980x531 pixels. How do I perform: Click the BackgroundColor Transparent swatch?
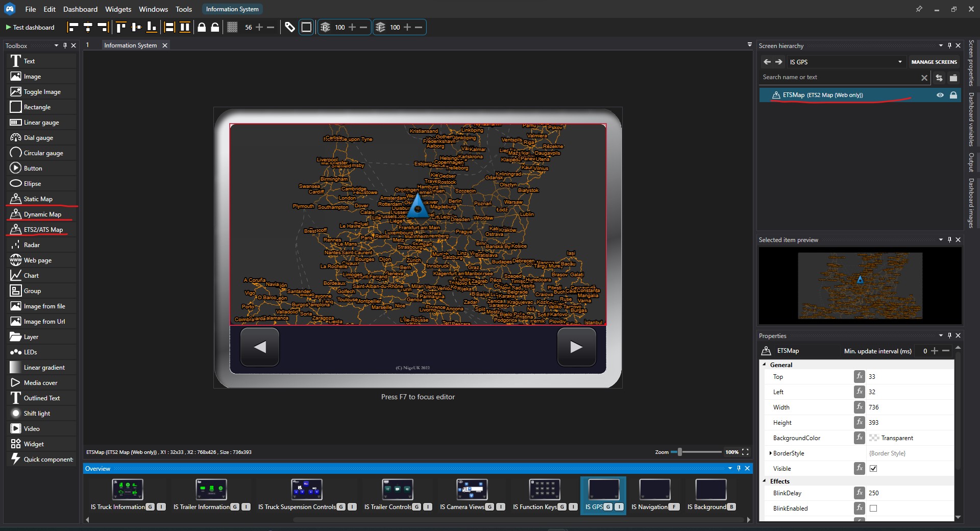874,438
